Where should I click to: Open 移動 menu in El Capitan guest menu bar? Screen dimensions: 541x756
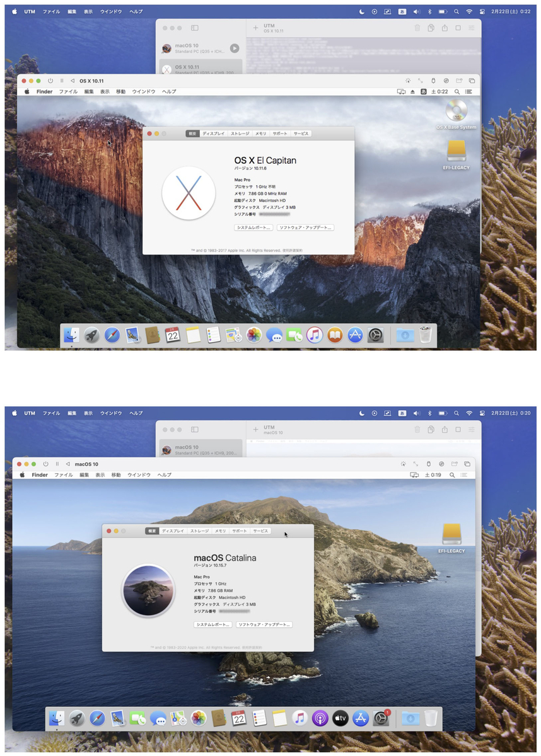pyautogui.click(x=120, y=92)
